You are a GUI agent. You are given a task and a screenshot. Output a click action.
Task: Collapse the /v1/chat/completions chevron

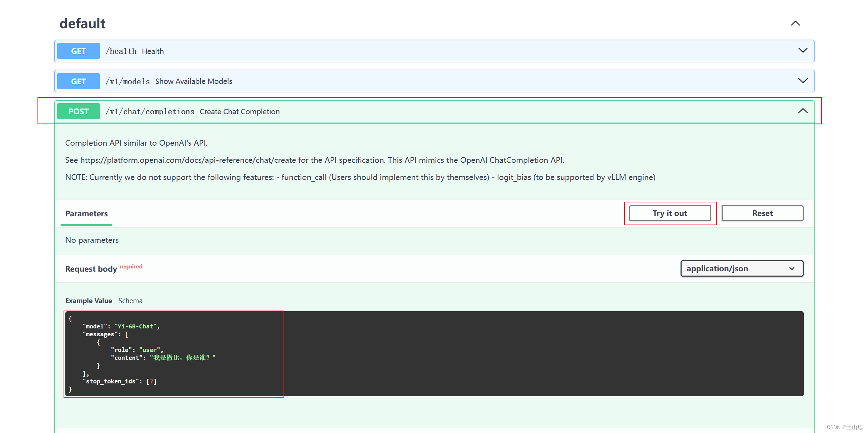click(803, 111)
